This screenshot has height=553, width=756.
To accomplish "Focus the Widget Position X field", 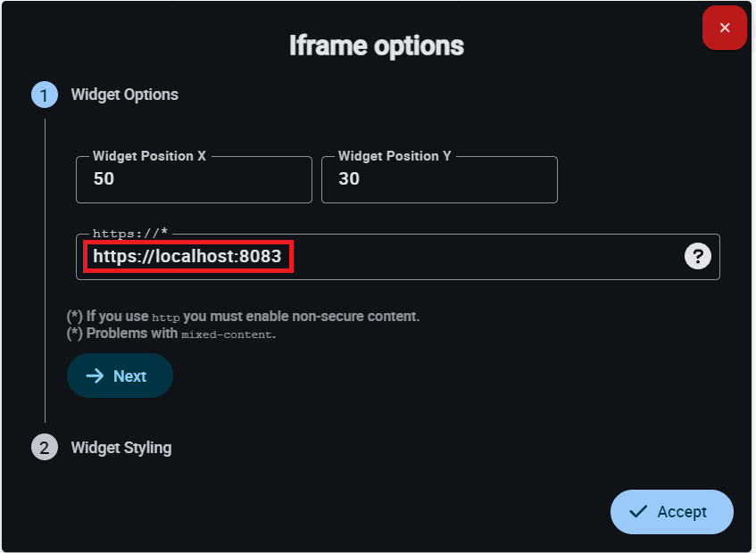I will [x=194, y=179].
